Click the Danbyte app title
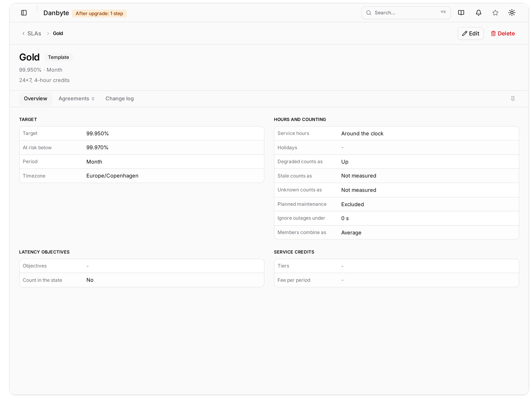Viewport: 532px width, 398px height. coord(56,13)
